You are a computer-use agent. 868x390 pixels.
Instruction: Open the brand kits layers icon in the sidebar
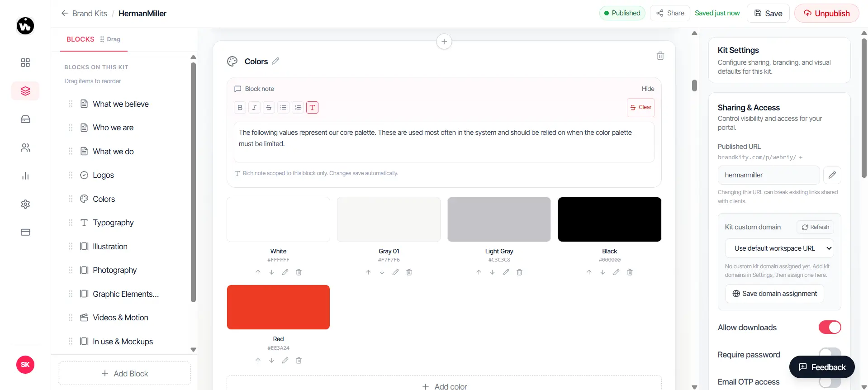[x=25, y=91]
